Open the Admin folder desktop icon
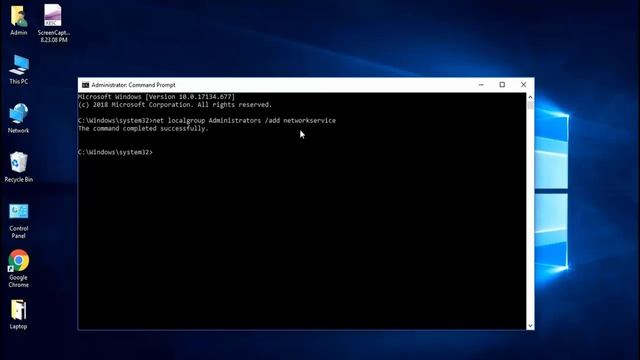 point(19,20)
